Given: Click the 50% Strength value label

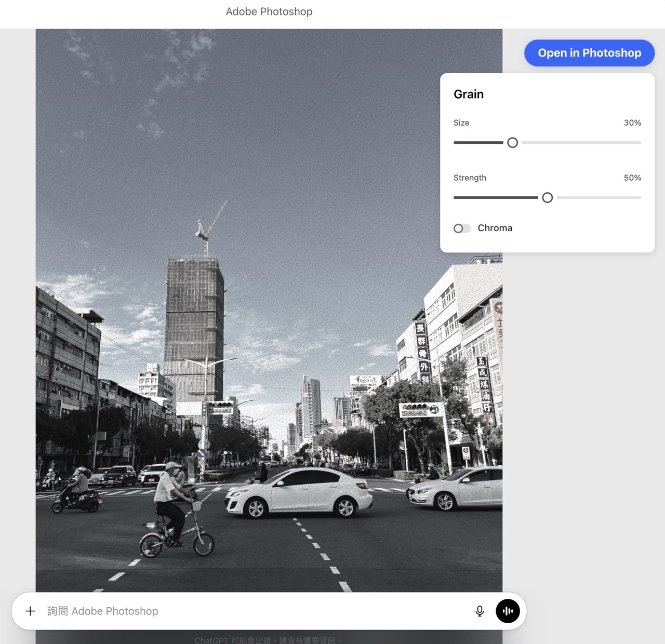Looking at the screenshot, I should click(632, 178).
